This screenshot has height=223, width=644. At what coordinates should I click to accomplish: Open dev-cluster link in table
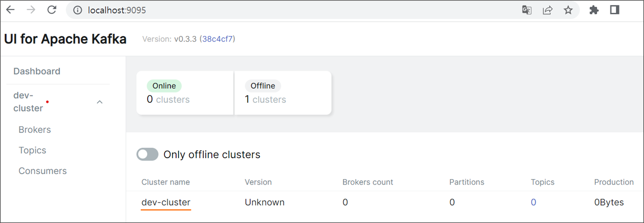[166, 202]
